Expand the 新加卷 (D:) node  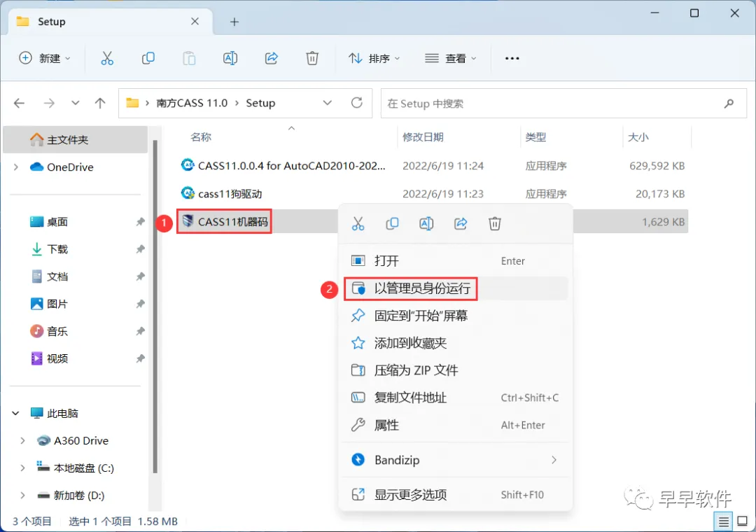coord(22,496)
